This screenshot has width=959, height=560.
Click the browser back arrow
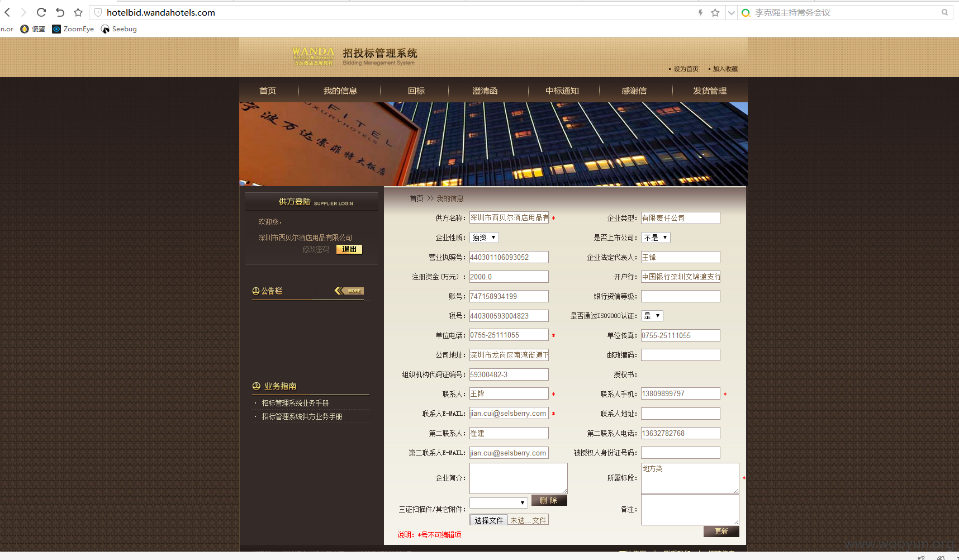pos(7,12)
